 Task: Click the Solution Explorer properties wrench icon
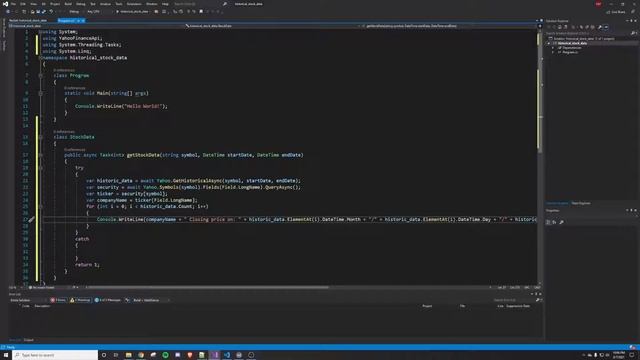tap(600, 27)
